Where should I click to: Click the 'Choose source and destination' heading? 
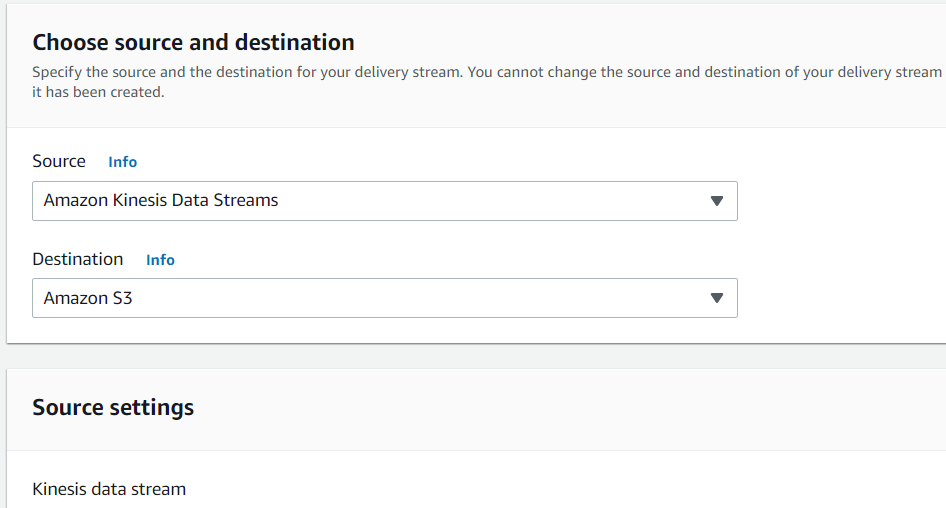pos(193,42)
